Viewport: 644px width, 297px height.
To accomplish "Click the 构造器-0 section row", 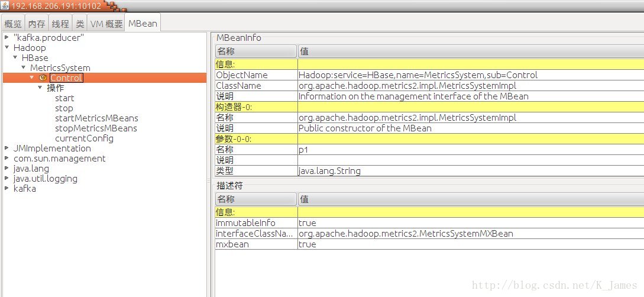I will 429,107.
